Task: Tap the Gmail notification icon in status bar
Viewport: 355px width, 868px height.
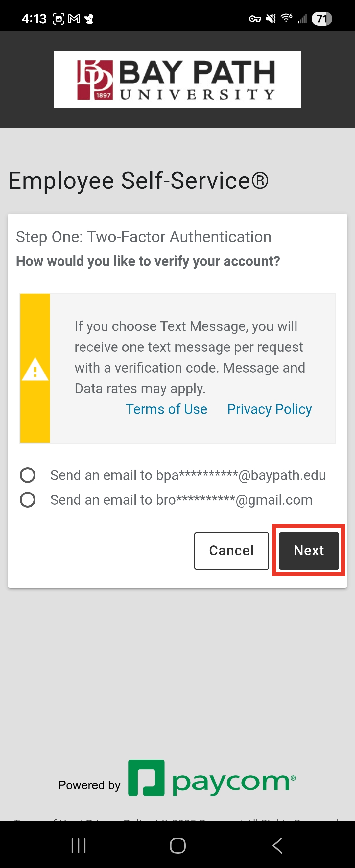Action: pos(74,19)
